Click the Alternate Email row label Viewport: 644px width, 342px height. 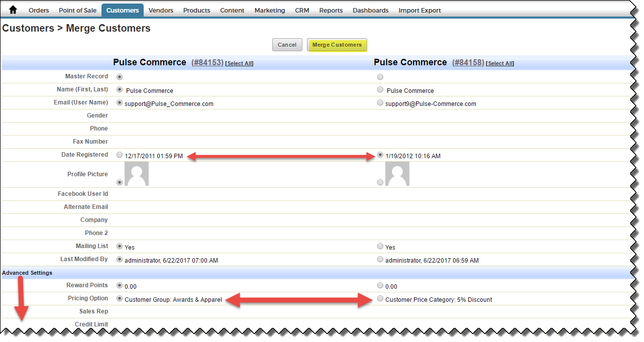pyautogui.click(x=86, y=207)
